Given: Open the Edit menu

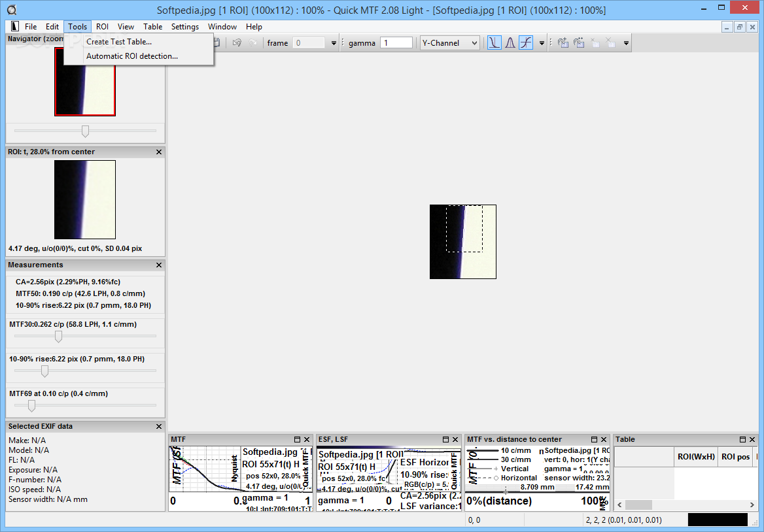Looking at the screenshot, I should click(52, 27).
